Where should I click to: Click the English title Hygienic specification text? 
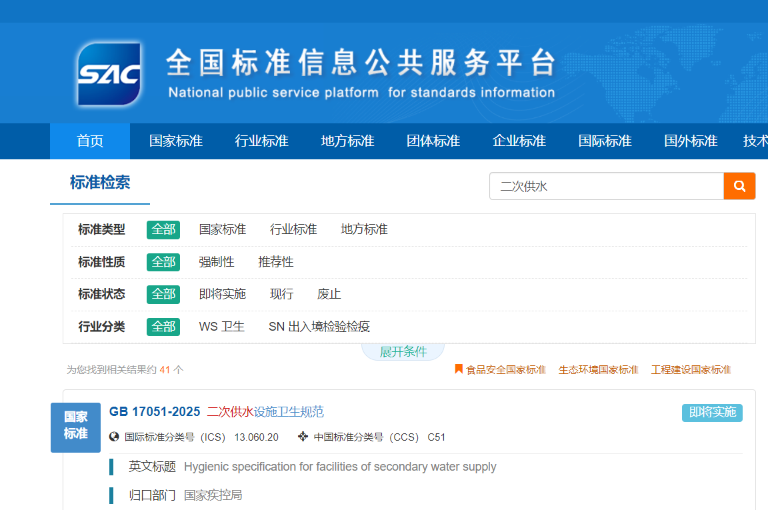pos(340,467)
